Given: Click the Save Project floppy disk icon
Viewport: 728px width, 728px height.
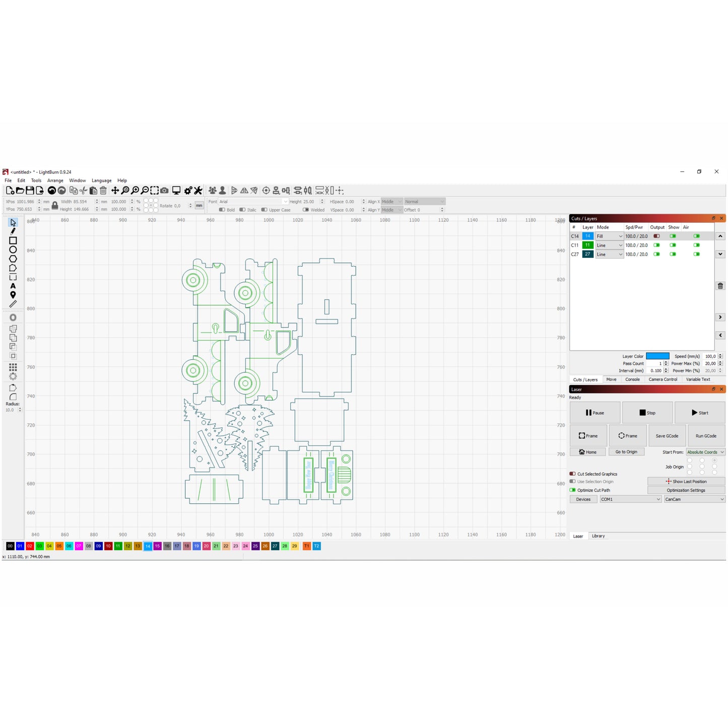Looking at the screenshot, I should [x=30, y=190].
